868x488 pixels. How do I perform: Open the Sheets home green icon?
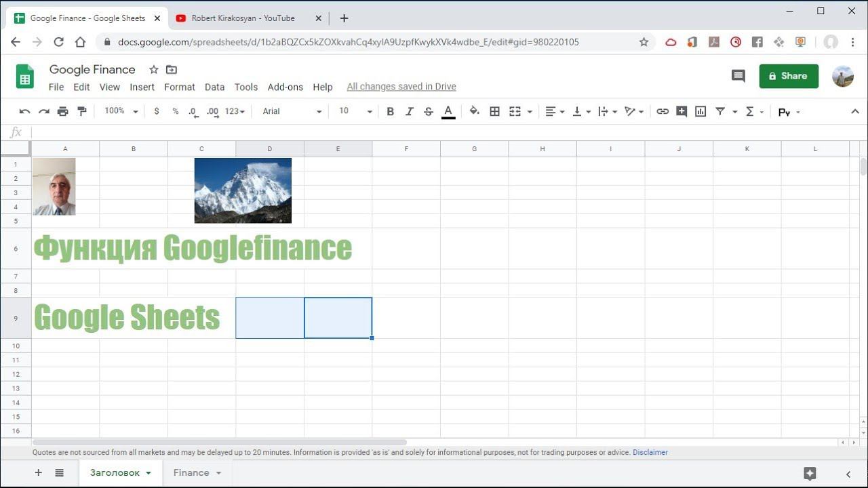(25, 77)
